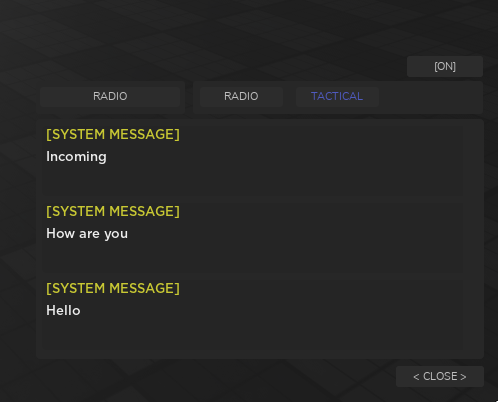Viewport: 498px width, 402px height.
Task: Click the < CLOSE > button
Action: (x=440, y=376)
